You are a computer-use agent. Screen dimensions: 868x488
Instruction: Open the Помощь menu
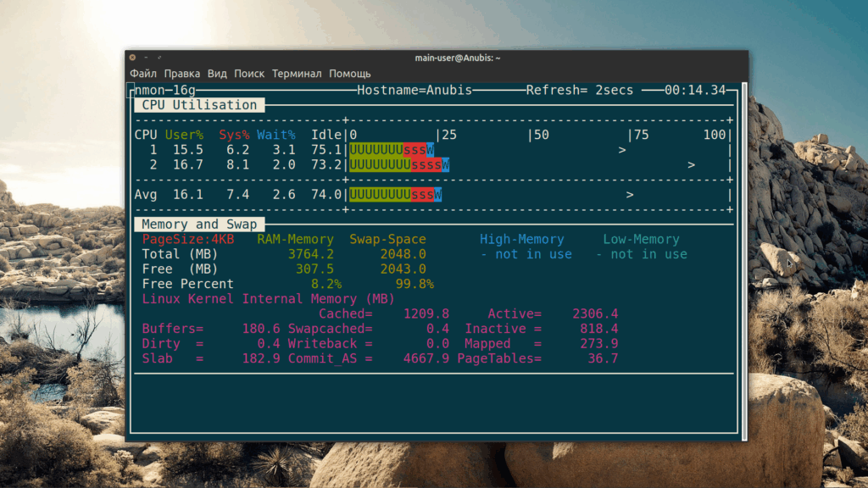[x=350, y=74]
